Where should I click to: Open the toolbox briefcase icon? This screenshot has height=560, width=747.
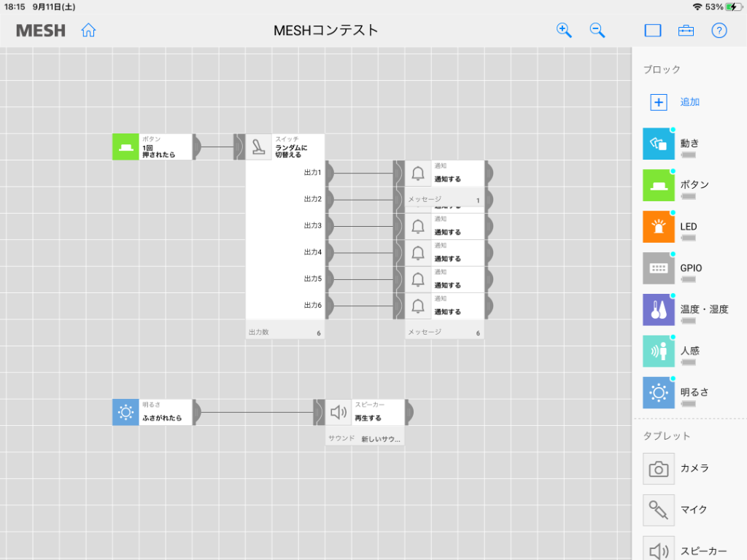tap(686, 31)
